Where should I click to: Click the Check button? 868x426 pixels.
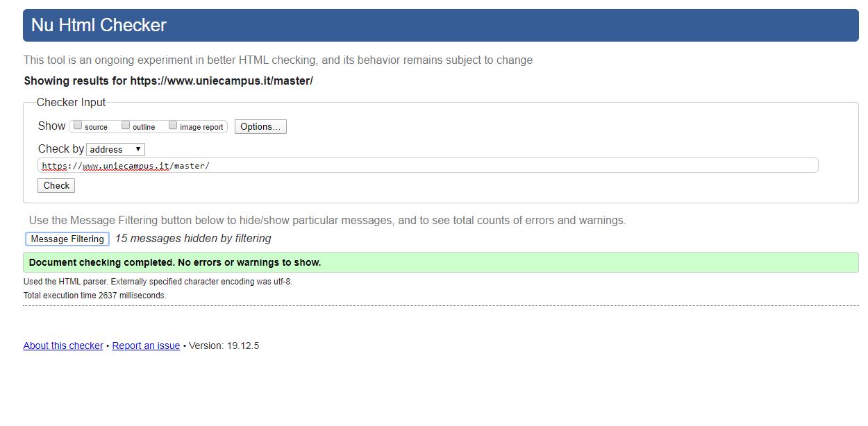pyautogui.click(x=56, y=185)
